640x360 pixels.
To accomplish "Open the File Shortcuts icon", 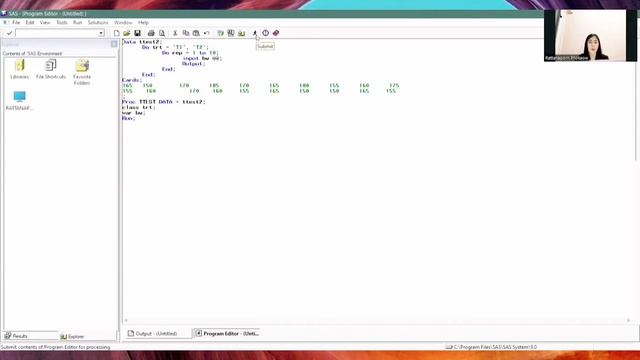I will (51, 69).
